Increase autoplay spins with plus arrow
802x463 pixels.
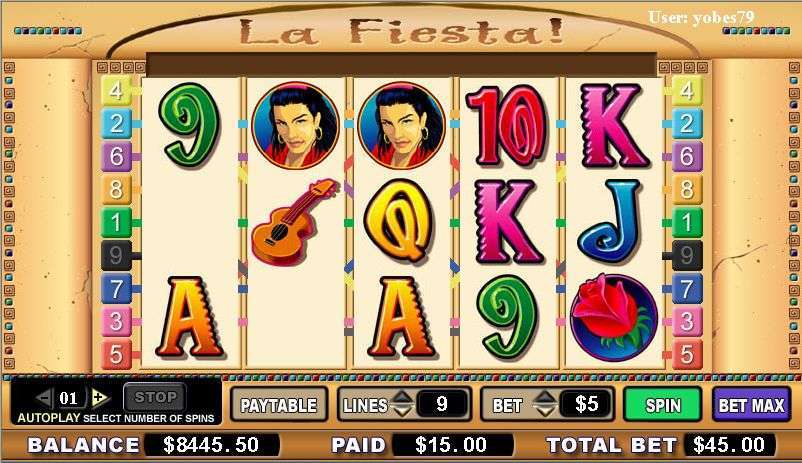click(x=100, y=397)
